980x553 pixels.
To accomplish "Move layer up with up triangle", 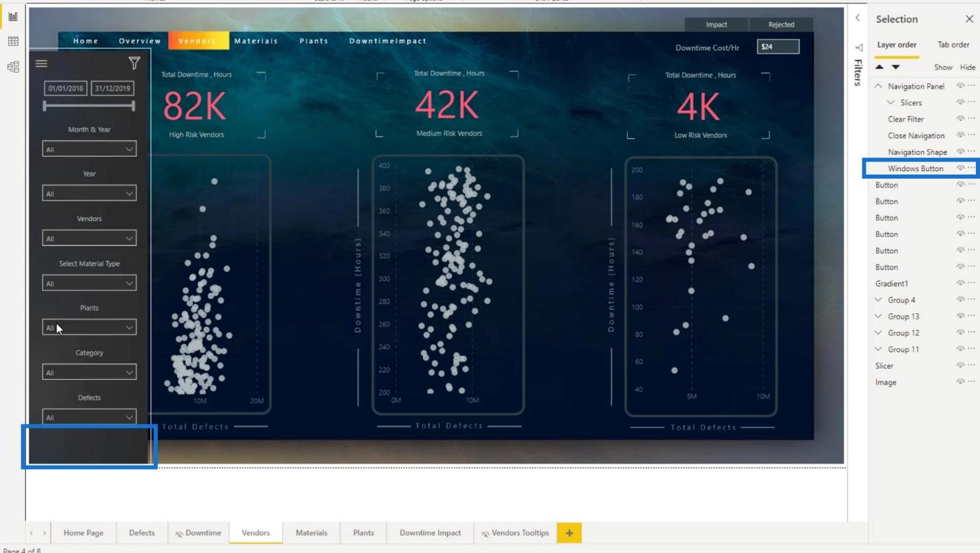I will point(879,67).
